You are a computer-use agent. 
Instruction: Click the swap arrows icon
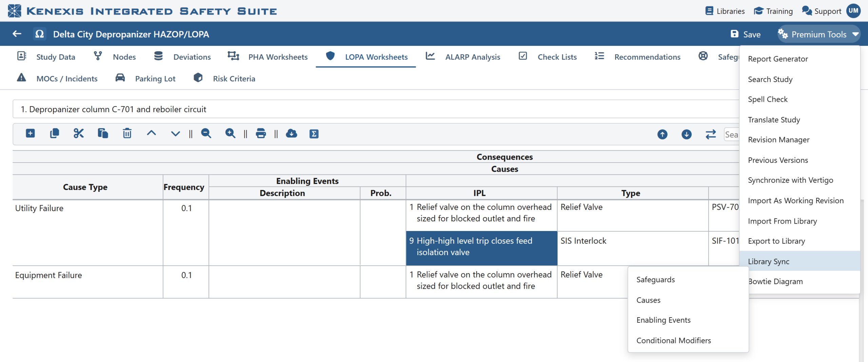coord(711,134)
